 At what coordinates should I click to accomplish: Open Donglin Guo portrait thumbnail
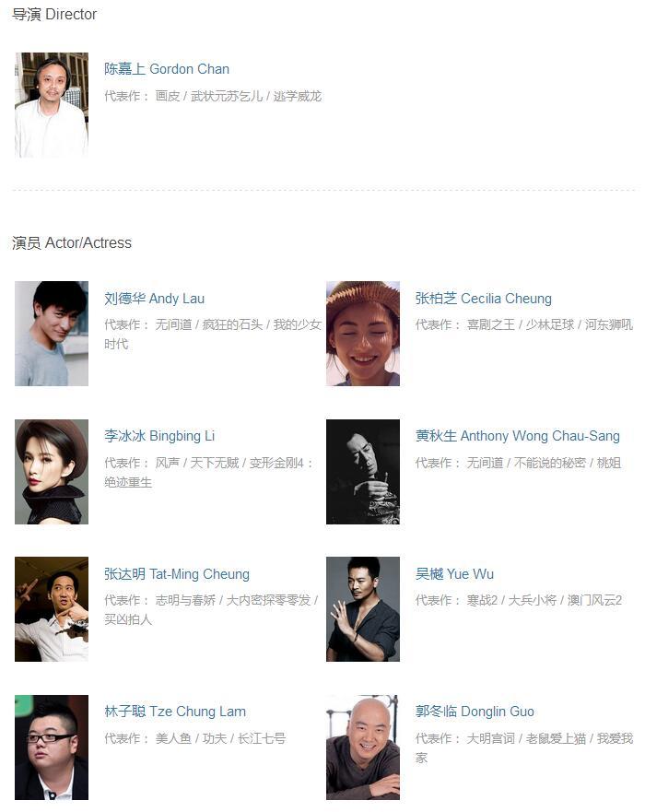[363, 747]
